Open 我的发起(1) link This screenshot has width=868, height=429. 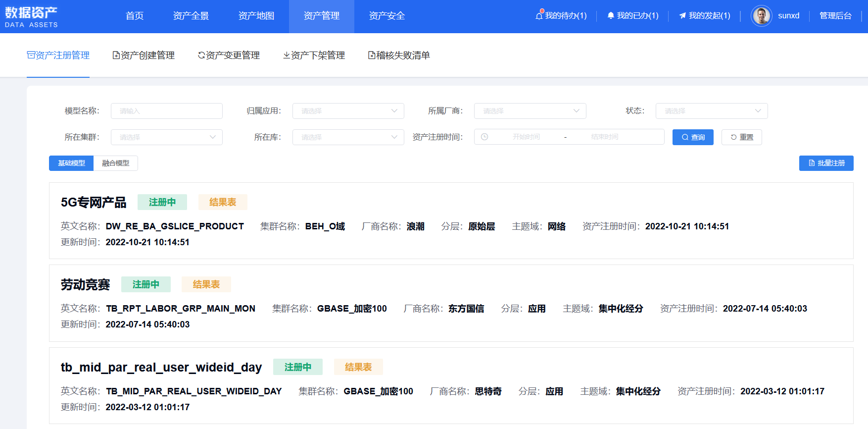tap(709, 16)
